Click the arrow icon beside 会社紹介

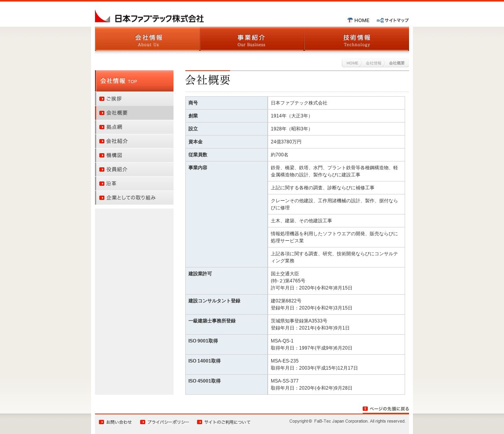[x=102, y=141]
